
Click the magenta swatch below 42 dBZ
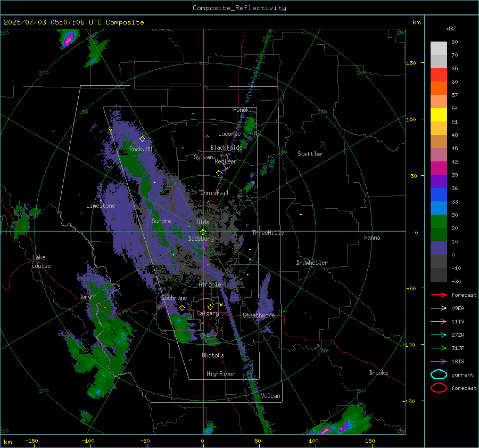(439, 168)
